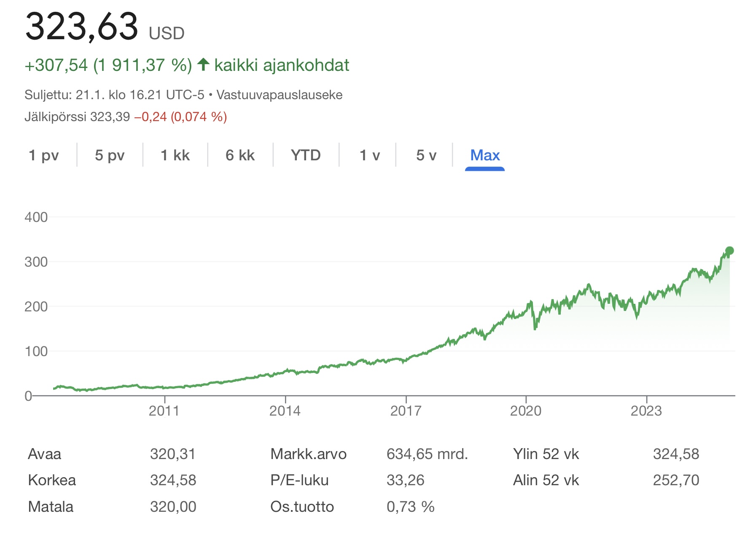756x535 pixels.
Task: Switch to the 5 pv range tab
Action: point(110,155)
